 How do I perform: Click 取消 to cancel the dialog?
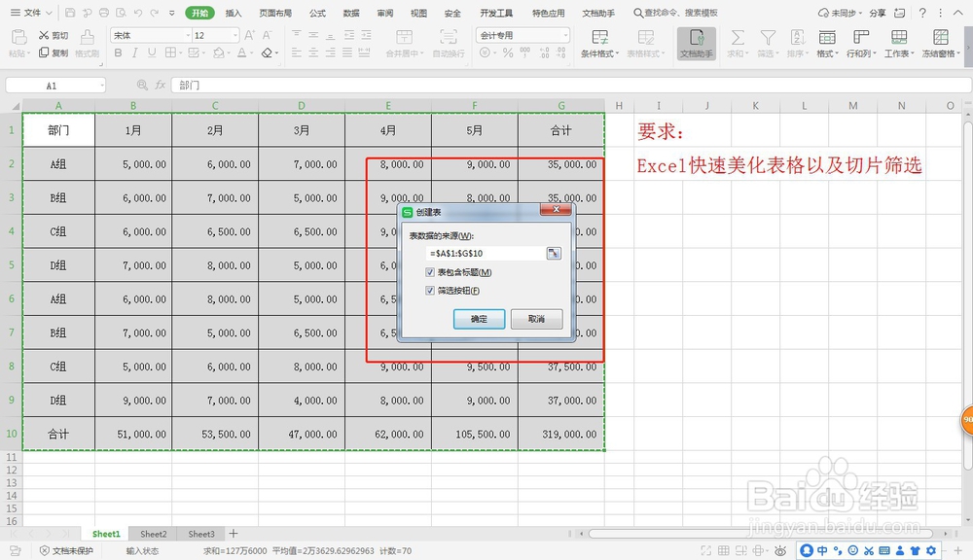pos(536,319)
